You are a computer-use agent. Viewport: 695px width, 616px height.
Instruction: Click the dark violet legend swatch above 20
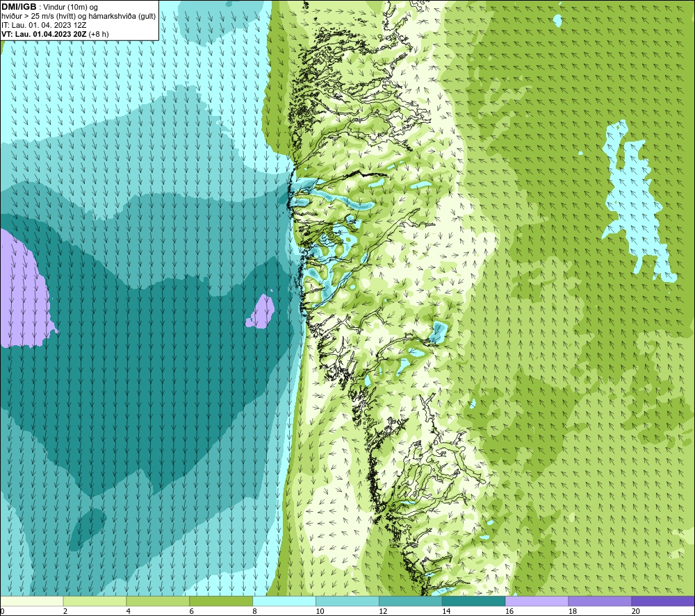(663, 601)
